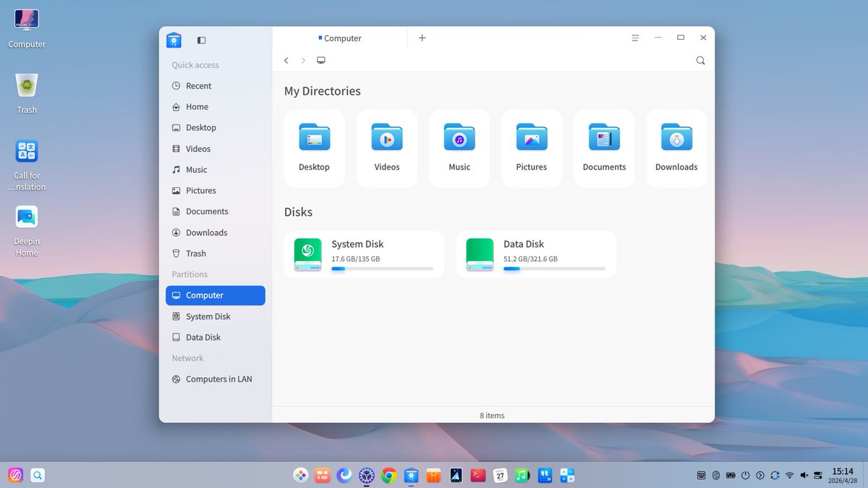Launch the terminal from the dock
This screenshot has width=868, height=488.
tap(478, 475)
